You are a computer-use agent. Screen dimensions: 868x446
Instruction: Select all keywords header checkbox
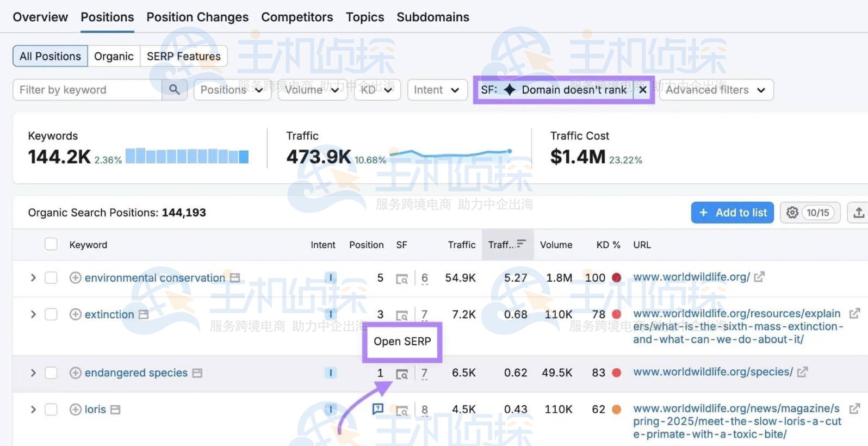click(x=51, y=244)
